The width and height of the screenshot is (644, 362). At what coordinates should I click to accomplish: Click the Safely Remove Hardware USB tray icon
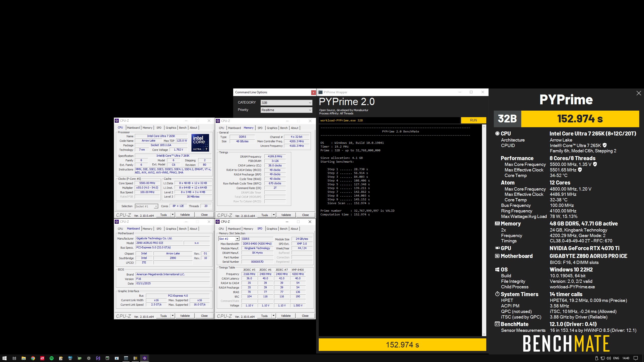(597, 358)
